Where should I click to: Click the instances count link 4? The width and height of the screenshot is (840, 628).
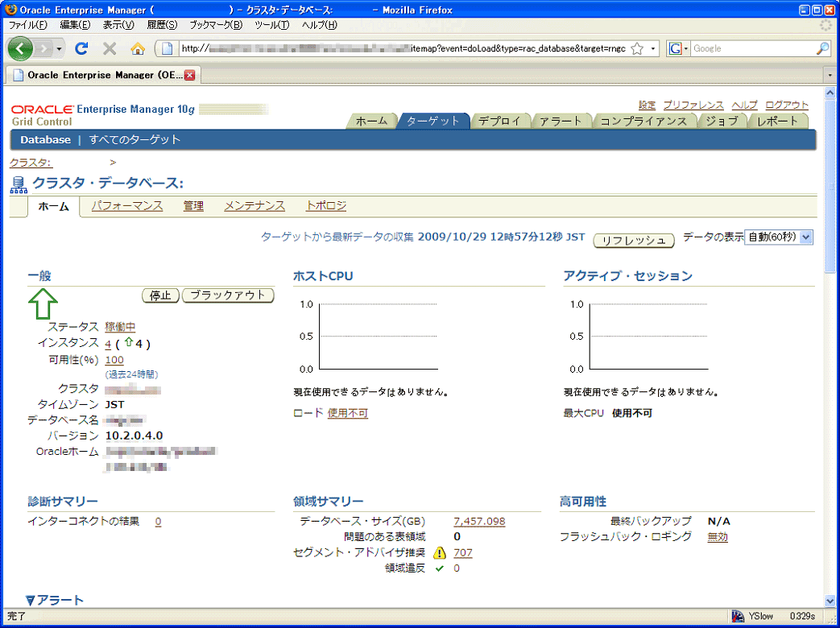pos(108,344)
